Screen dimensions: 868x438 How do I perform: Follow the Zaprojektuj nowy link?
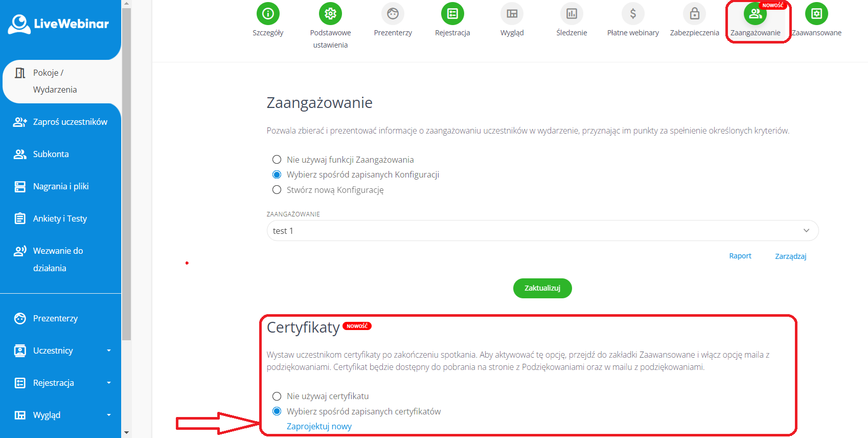click(319, 426)
